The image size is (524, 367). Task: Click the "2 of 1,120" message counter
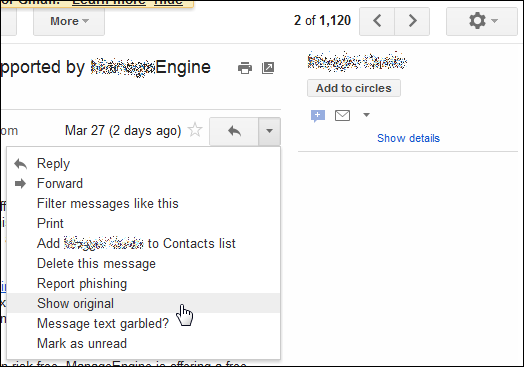point(322,21)
